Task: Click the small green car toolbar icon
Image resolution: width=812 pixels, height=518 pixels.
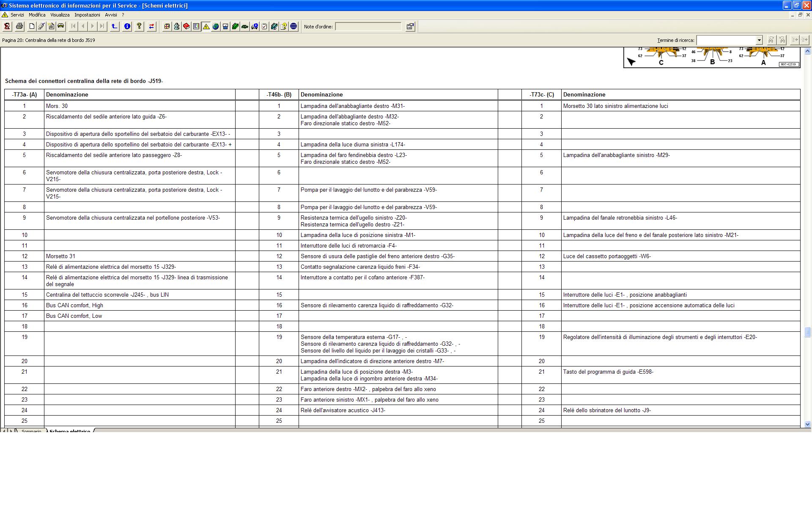Action: point(245,26)
